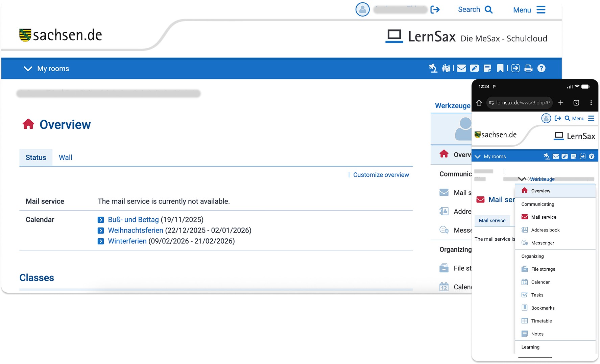Select Calendar in the phone menu

tap(555, 282)
